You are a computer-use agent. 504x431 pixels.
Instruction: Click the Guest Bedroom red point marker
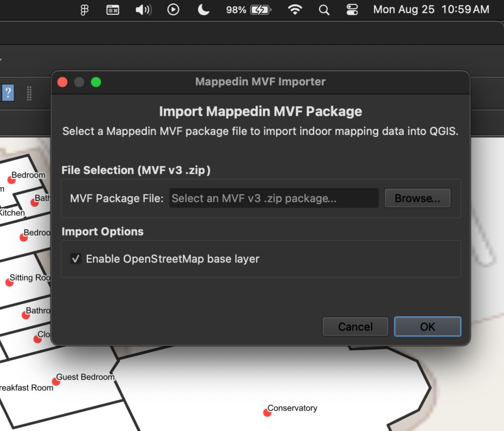click(x=56, y=381)
